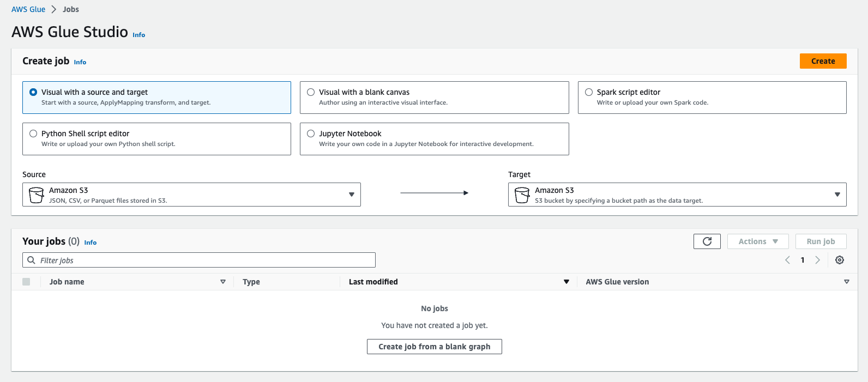
Task: Click 'You have not created a job yet.'
Action: tap(435, 325)
